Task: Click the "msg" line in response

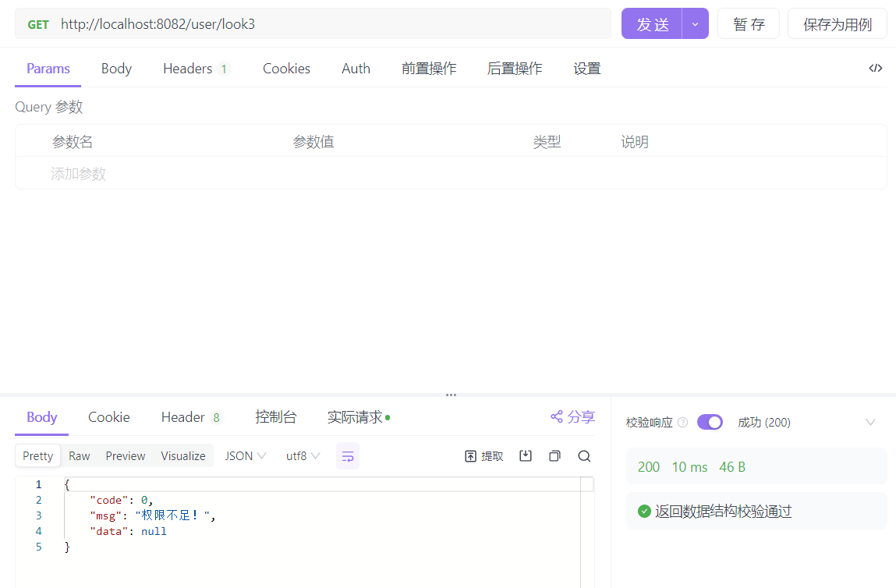Action: click(153, 515)
